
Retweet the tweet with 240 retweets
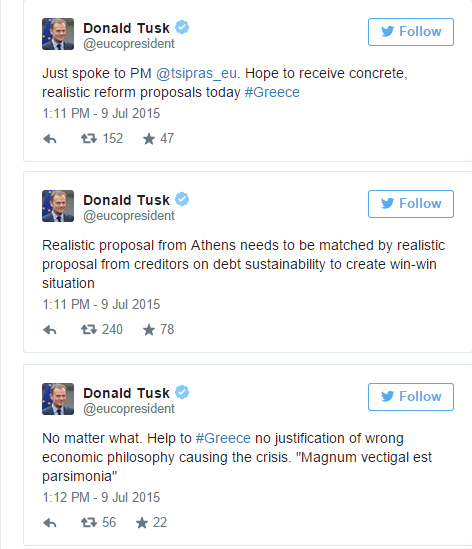(x=89, y=330)
